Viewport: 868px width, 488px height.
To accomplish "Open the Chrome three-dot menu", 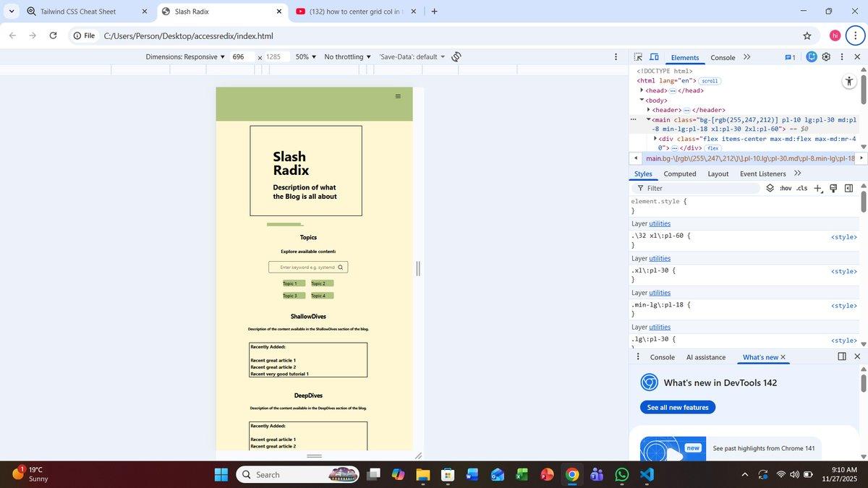I will [x=855, y=35].
